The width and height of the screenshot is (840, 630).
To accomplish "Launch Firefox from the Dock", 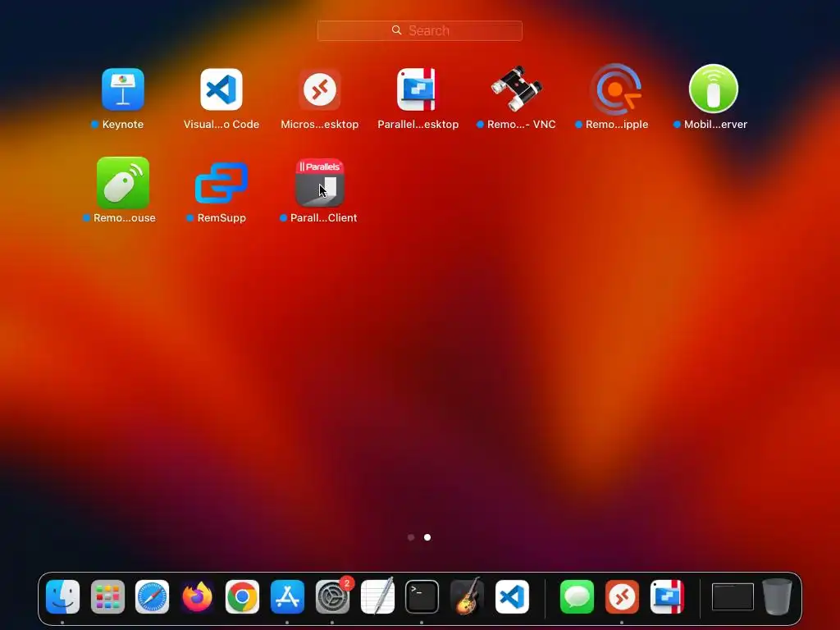I will [197, 597].
